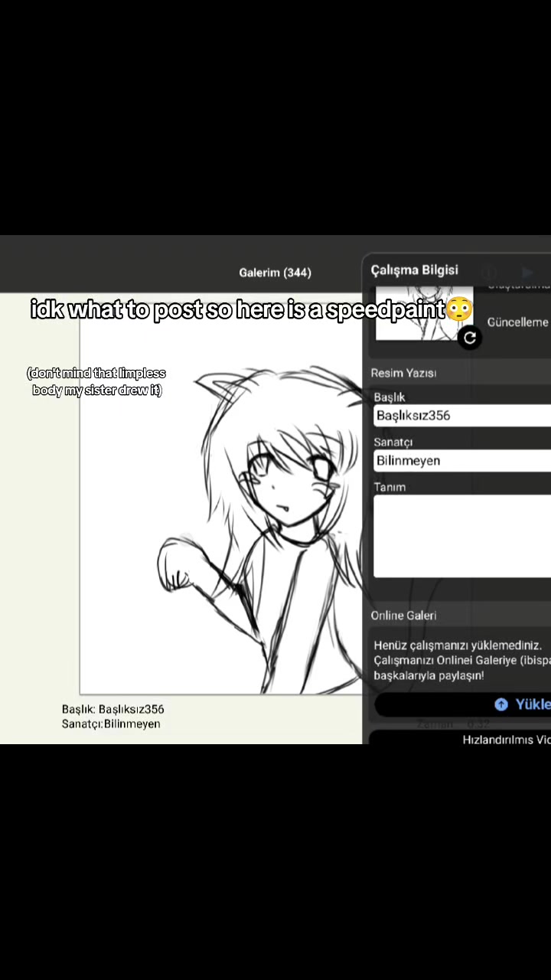Click the Başlık: Başlıksız356 caption below artwork
The height and width of the screenshot is (980, 551).
(x=113, y=709)
